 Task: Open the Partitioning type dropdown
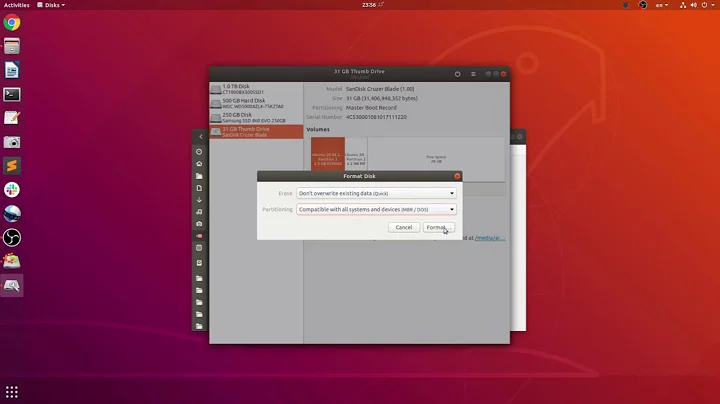[376, 209]
